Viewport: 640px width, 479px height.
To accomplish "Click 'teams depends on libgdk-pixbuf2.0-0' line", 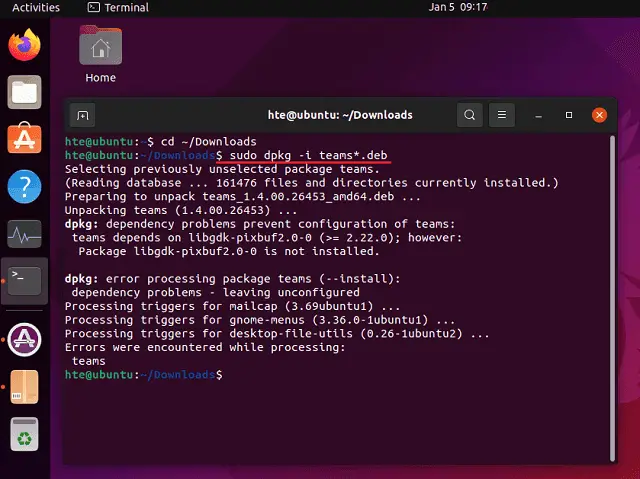I will coord(267,237).
